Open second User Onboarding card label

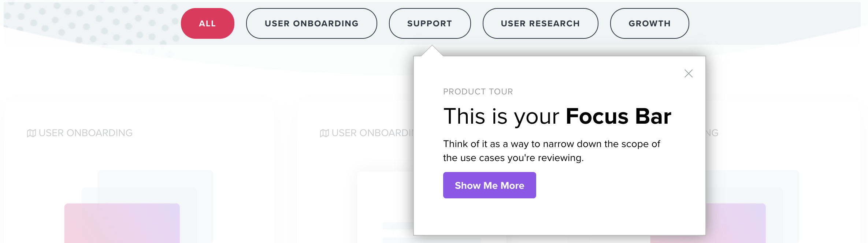[372, 133]
